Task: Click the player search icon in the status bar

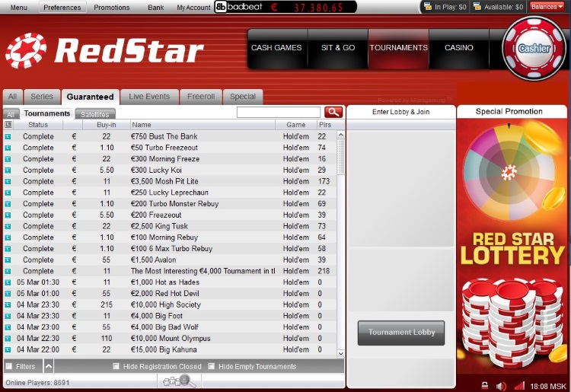Action: 180,381
